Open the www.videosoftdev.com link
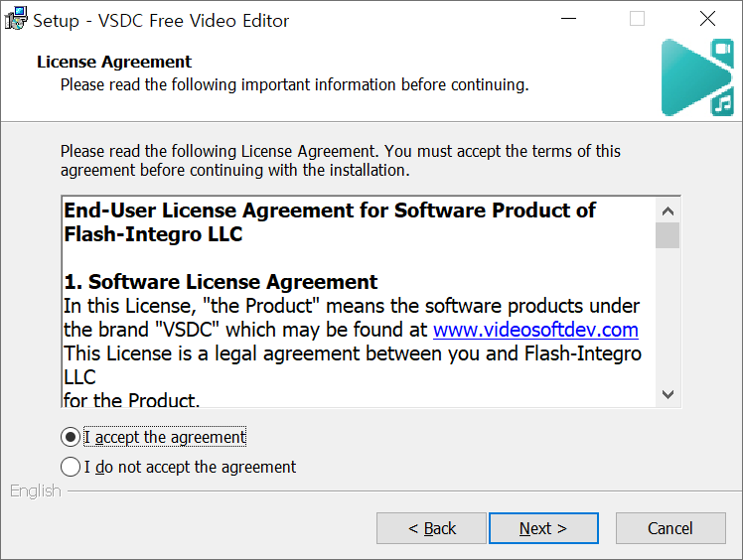The width and height of the screenshot is (743, 560). click(535, 330)
